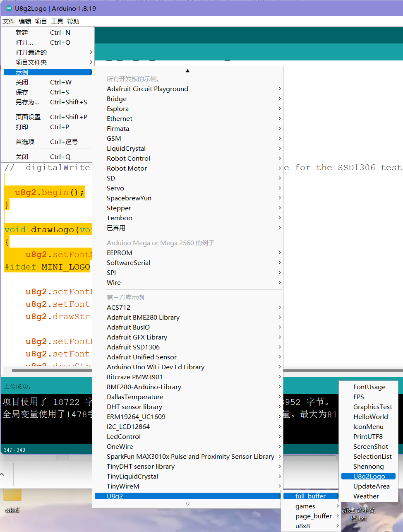
Task: Click the highlighted U8g2 library entry
Action: pyautogui.click(x=188, y=496)
